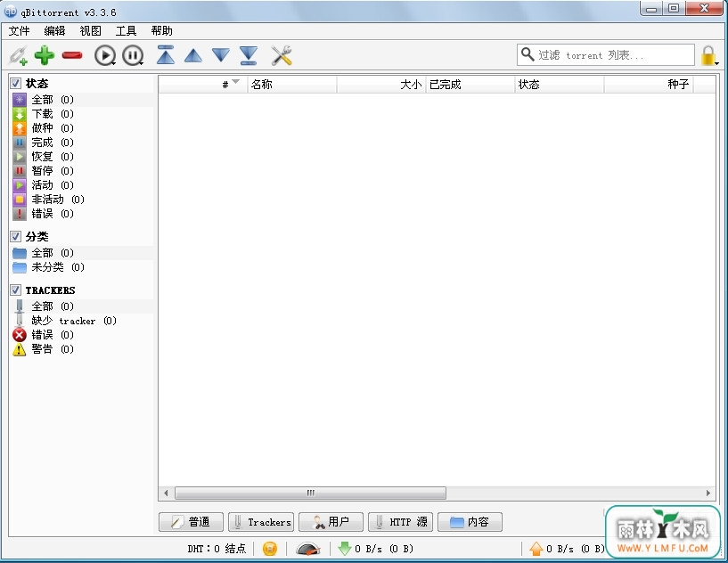Viewport: 728px width, 563px height.
Task: Sort by the # column header
Action: pyautogui.click(x=203, y=85)
